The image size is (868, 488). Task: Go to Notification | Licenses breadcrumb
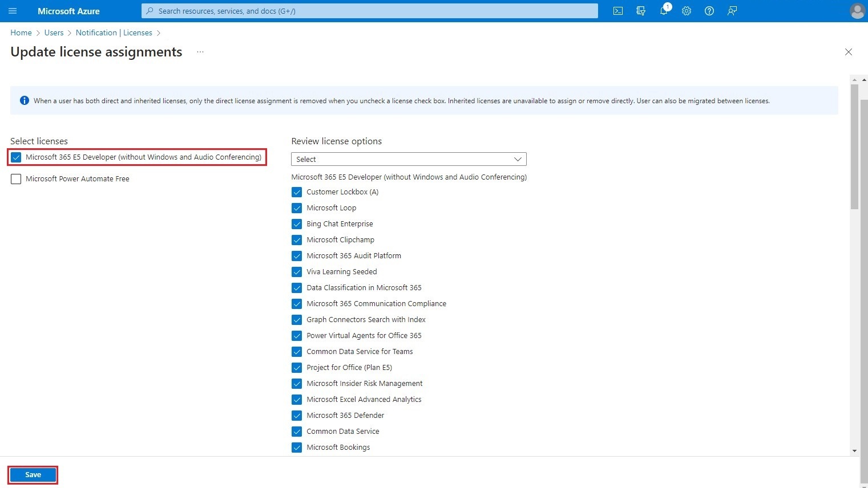(x=114, y=32)
